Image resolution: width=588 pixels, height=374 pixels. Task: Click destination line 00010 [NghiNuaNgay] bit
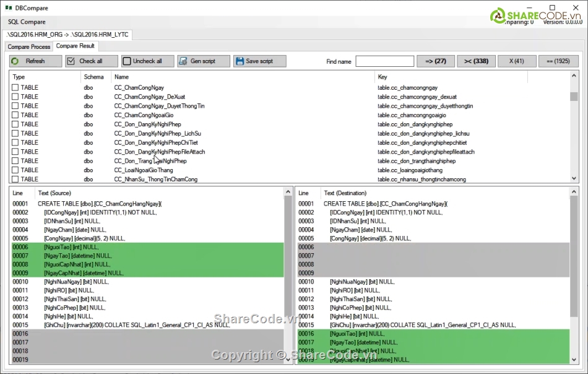[x=362, y=282]
